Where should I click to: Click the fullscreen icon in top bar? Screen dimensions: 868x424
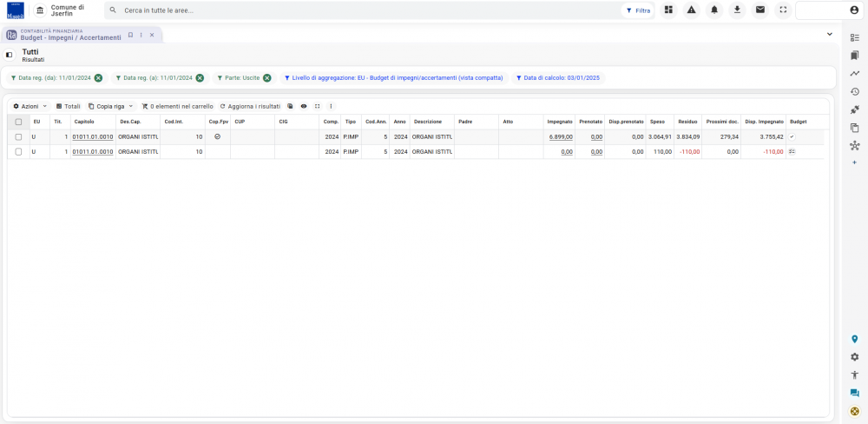point(783,10)
